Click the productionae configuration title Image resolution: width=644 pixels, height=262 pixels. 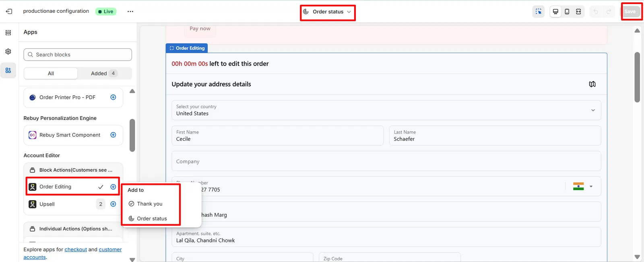[x=56, y=11]
